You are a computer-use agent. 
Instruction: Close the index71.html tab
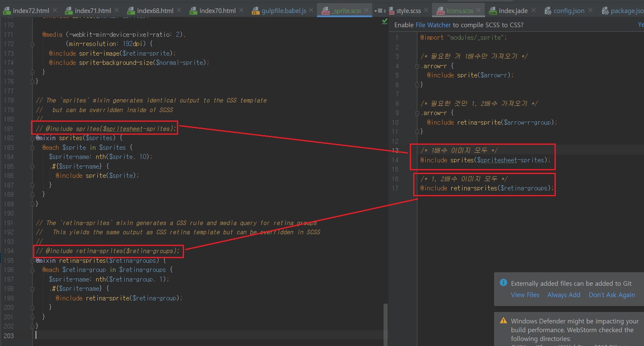pos(117,10)
